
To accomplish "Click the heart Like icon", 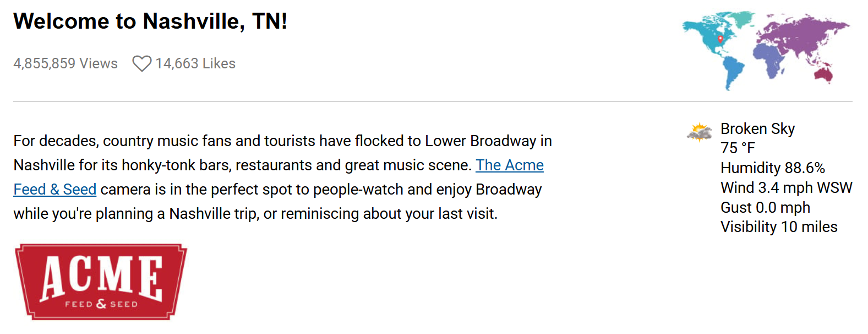I will click(x=141, y=64).
